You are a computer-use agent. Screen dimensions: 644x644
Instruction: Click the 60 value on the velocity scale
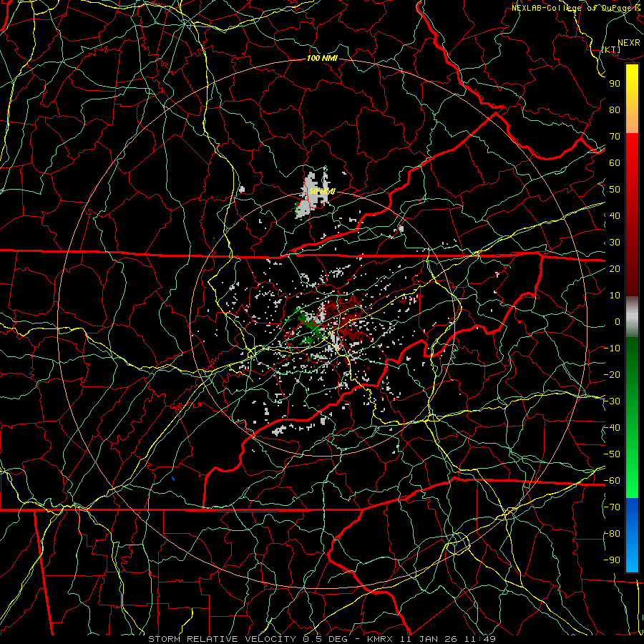(x=615, y=163)
